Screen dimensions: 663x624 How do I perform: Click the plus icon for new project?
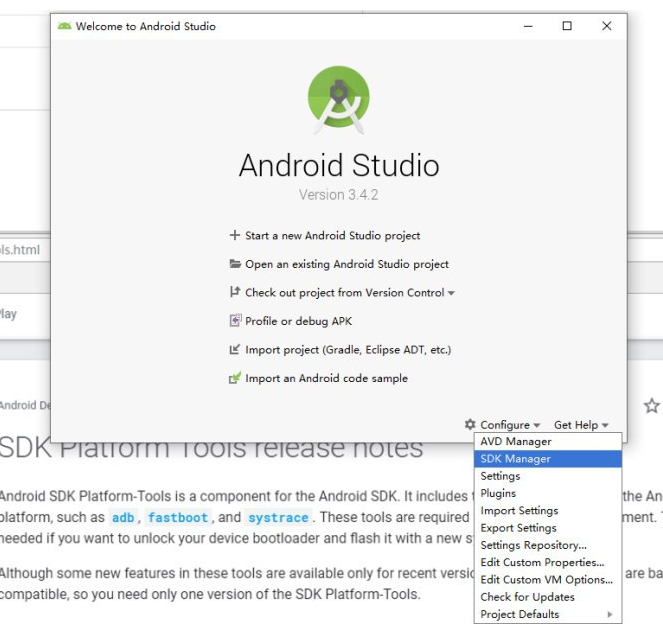(235, 235)
